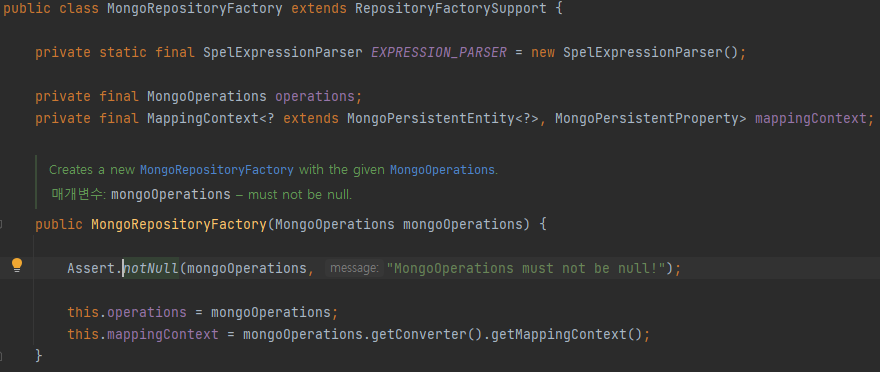Click the 'public class' keywords
This screenshot has height=372, width=880.
click(x=51, y=9)
